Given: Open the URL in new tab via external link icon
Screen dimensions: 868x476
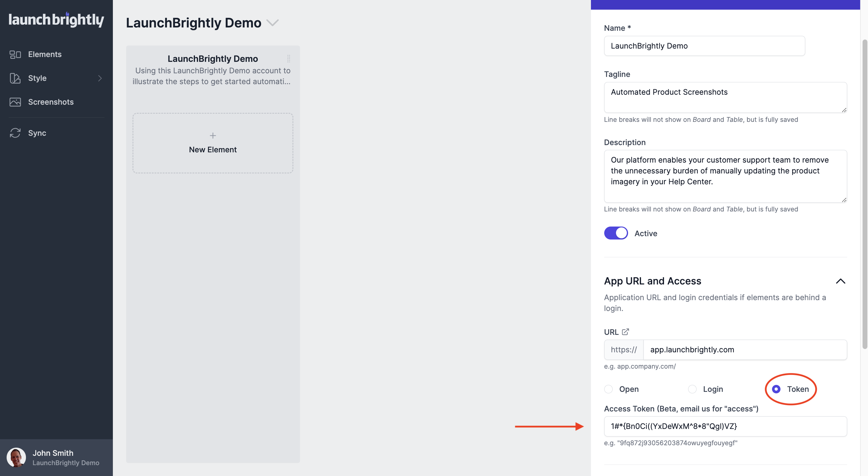Looking at the screenshot, I should (626, 332).
